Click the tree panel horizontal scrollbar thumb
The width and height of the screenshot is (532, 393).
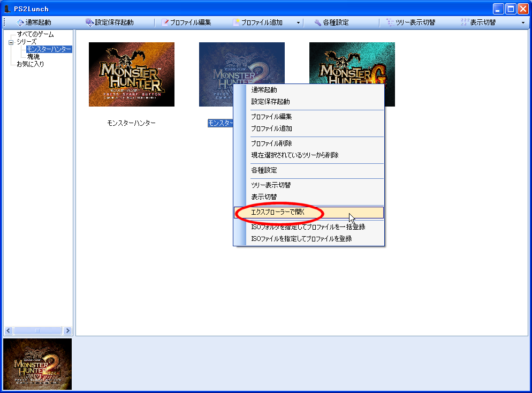tap(37, 330)
